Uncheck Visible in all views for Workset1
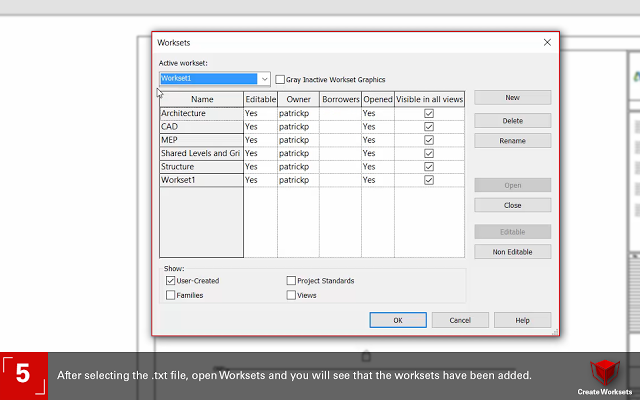 pyautogui.click(x=429, y=180)
